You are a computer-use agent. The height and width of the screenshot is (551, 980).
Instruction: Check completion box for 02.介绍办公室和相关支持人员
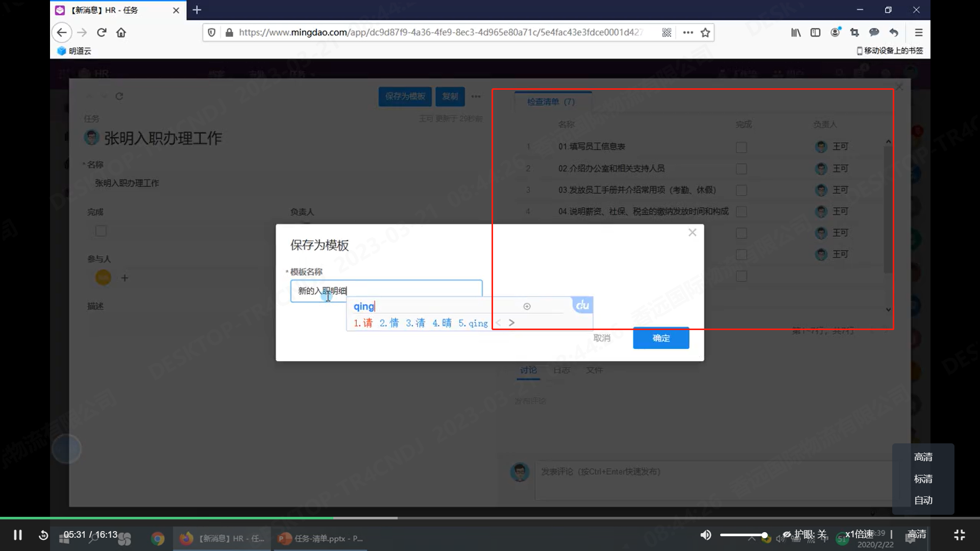tap(741, 169)
